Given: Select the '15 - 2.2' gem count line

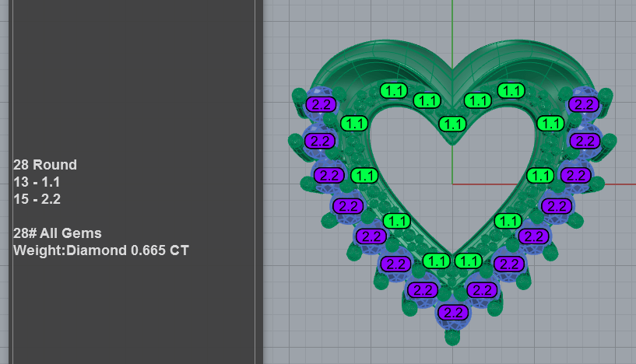Looking at the screenshot, I should pyautogui.click(x=37, y=199).
